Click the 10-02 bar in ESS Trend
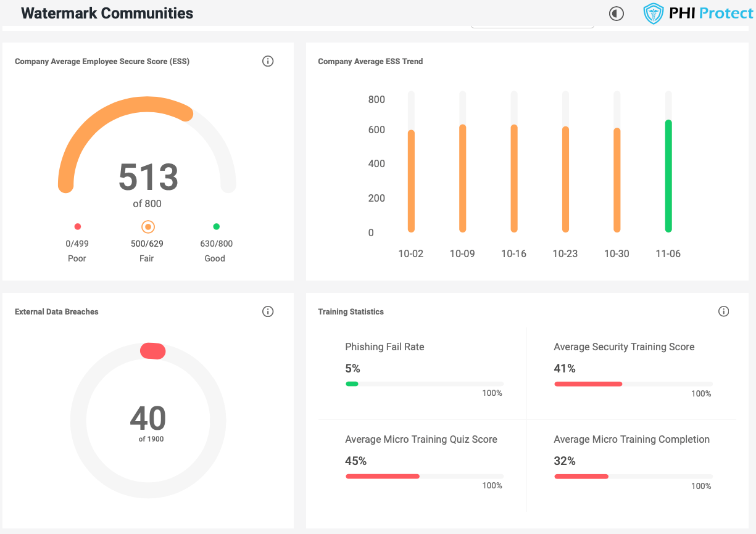This screenshot has width=756, height=534. click(x=411, y=181)
